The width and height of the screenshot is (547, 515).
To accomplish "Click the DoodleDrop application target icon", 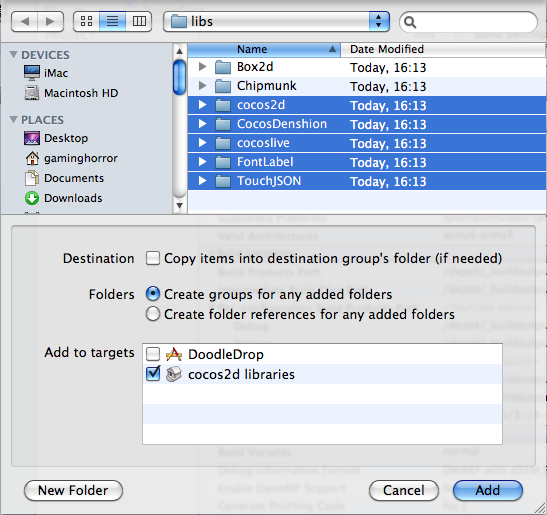I will point(174,354).
